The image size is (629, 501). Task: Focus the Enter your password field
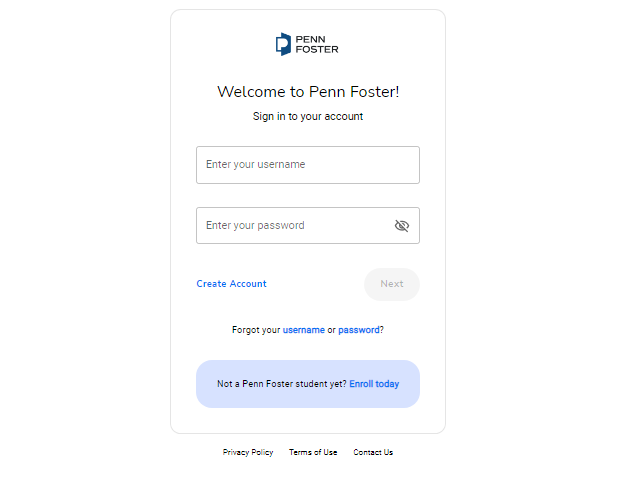coord(308,225)
